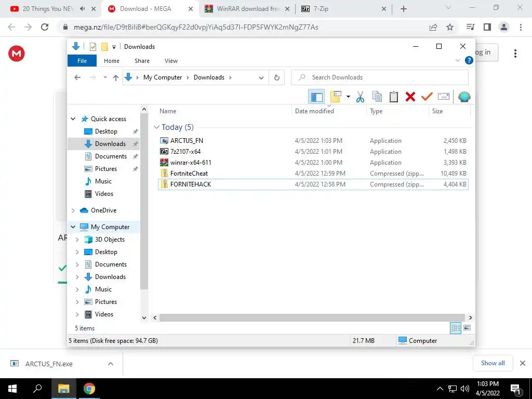Open the ARCTUS_FN.exe download options chevron

click(x=110, y=364)
